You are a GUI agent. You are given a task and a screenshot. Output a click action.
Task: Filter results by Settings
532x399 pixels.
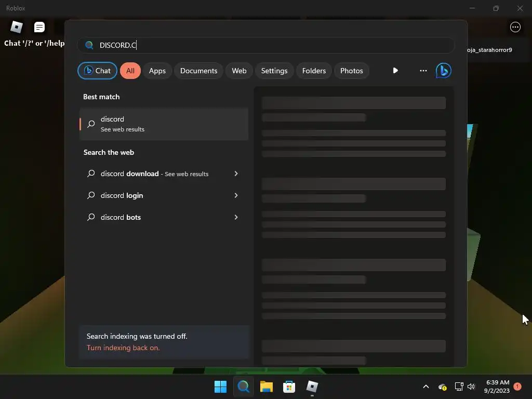point(274,71)
